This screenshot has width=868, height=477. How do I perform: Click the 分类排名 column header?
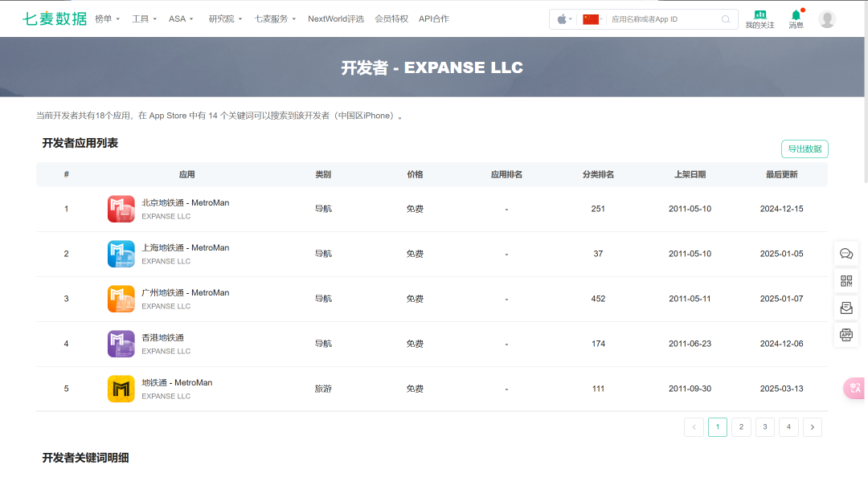tap(598, 174)
